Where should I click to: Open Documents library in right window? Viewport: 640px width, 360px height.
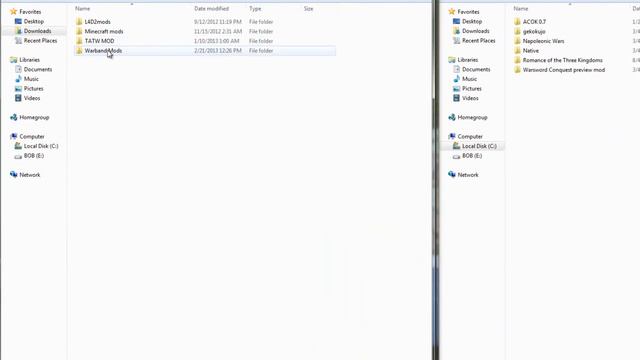click(476, 69)
